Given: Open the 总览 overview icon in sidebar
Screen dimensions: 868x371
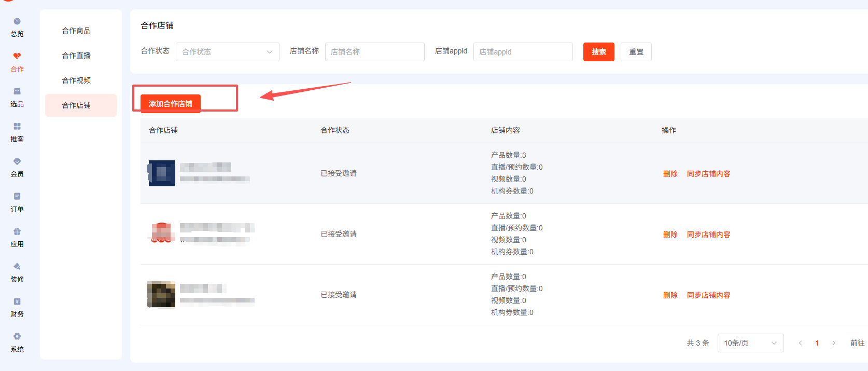Looking at the screenshot, I should tap(17, 22).
